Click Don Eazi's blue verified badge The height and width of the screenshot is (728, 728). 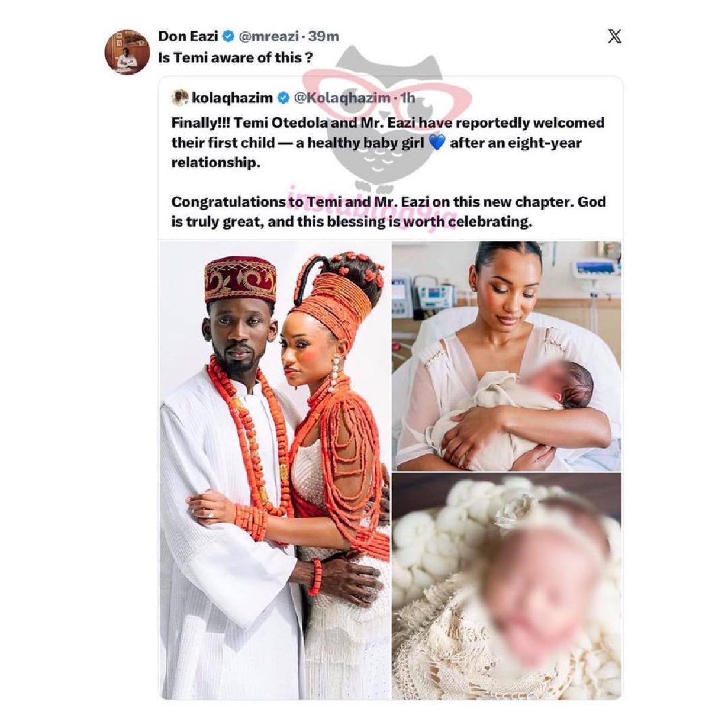tap(228, 37)
